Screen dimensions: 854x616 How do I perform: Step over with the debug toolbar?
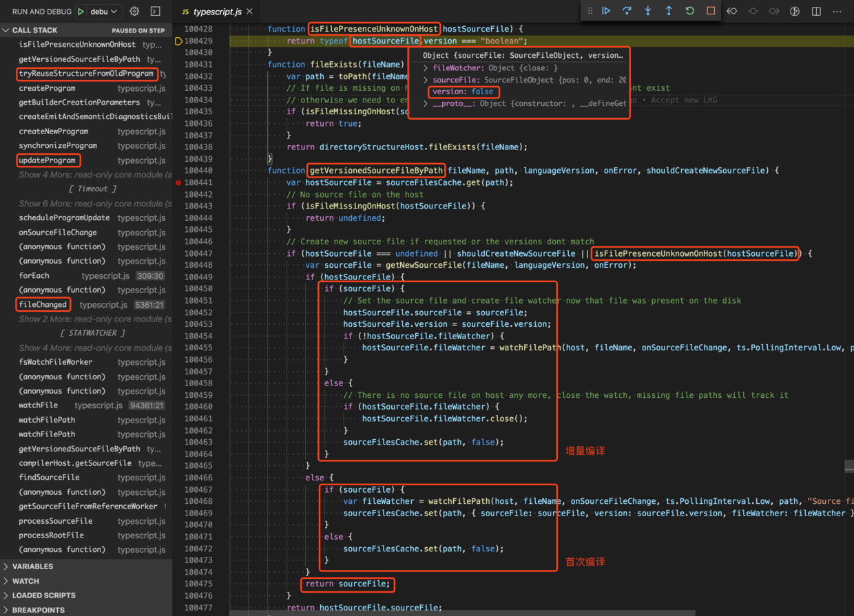point(627,11)
